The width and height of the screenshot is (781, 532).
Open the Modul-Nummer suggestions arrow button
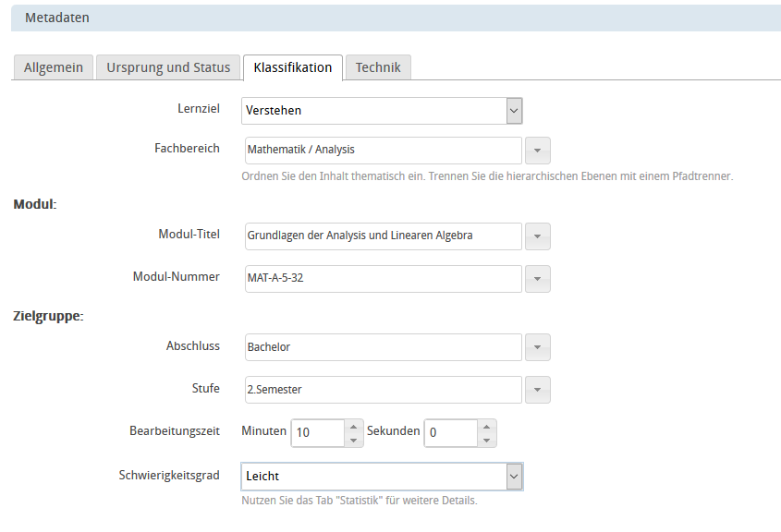[538, 279]
